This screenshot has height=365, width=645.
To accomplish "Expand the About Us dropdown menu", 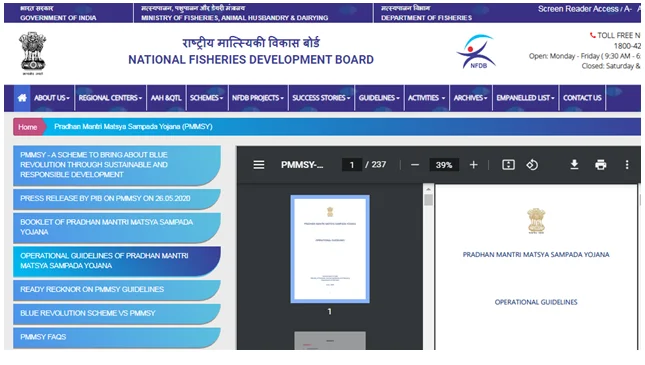I will coord(52,98).
